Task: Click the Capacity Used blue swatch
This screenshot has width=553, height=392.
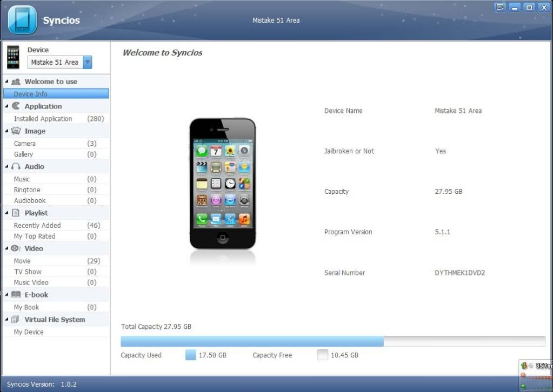Action: (190, 355)
